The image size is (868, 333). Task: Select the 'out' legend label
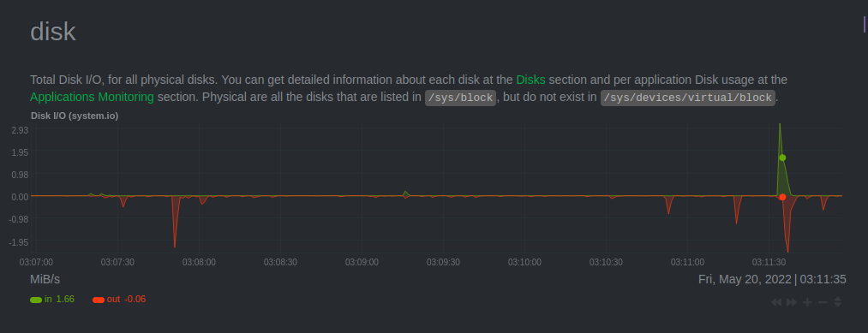point(113,300)
